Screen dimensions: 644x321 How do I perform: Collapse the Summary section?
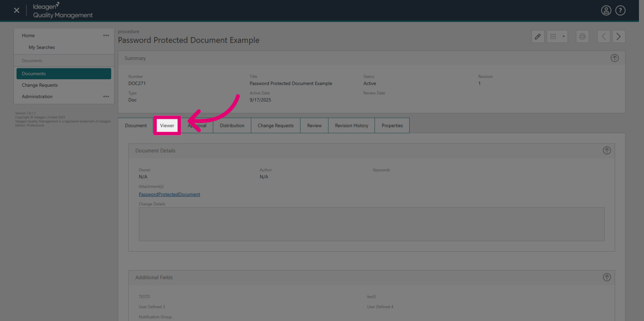614,58
